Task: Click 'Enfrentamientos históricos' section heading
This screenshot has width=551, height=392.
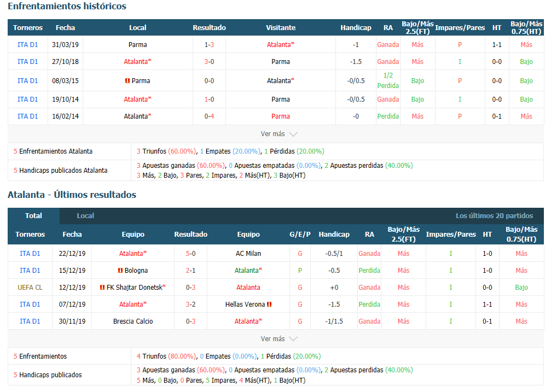Action: pos(67,6)
